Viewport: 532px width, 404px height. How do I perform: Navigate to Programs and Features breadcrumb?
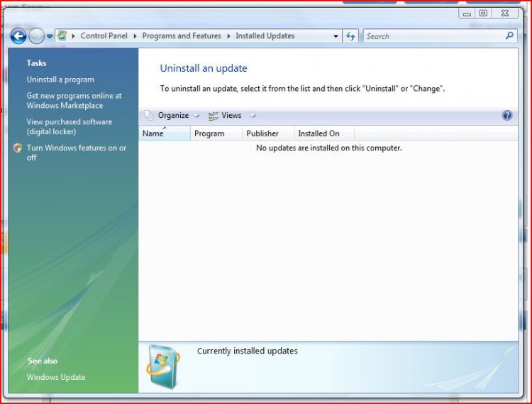tap(182, 36)
